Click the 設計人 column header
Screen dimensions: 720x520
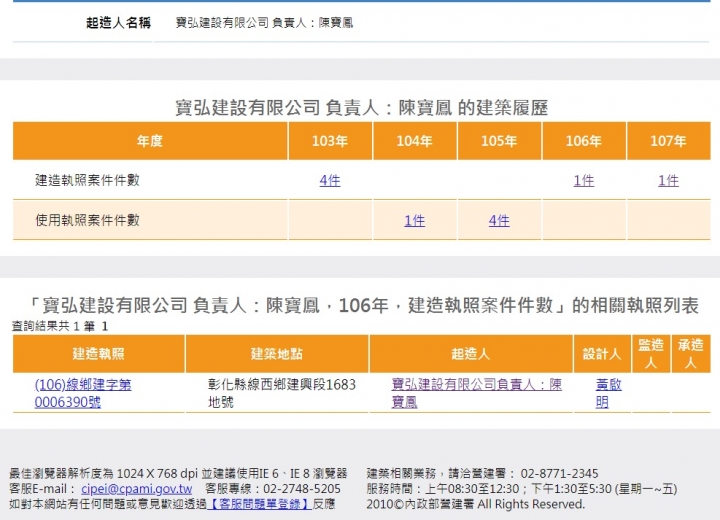(602, 354)
